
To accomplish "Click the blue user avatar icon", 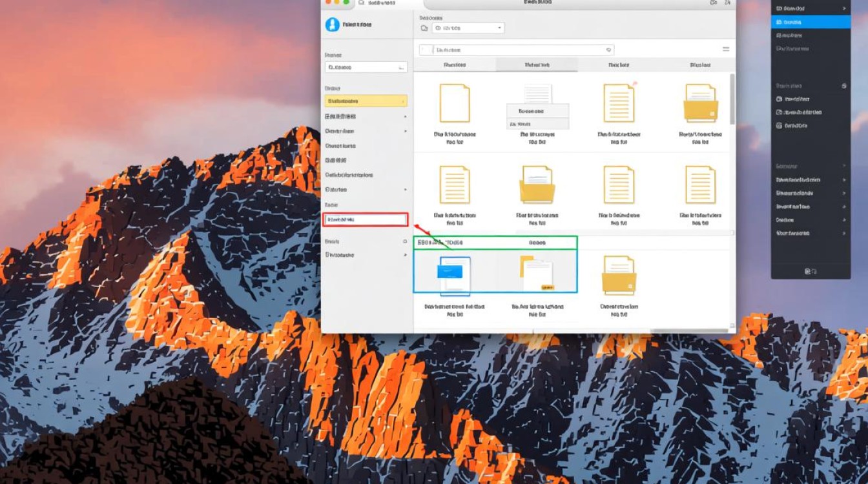I will (333, 25).
